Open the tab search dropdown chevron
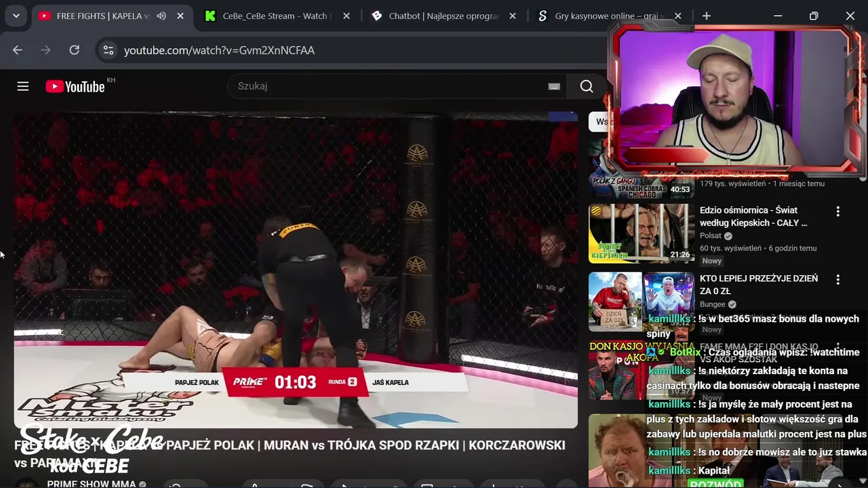The width and height of the screenshot is (868, 488). 16,16
